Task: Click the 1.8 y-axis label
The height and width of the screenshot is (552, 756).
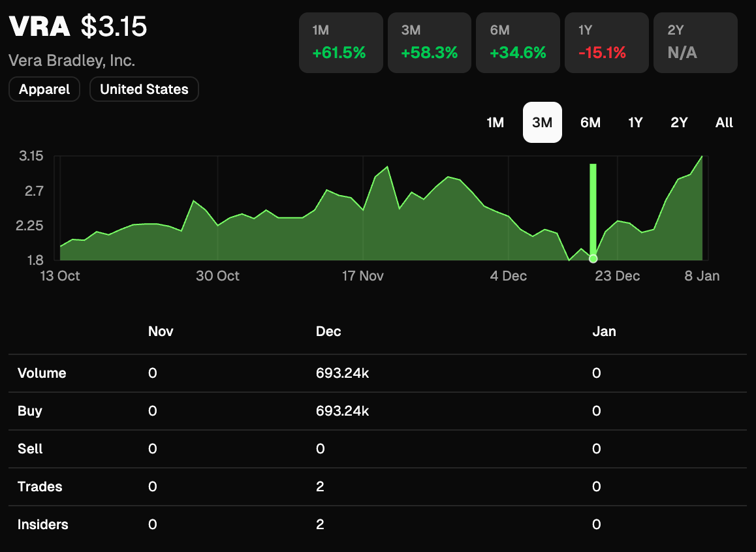Action: pos(35,260)
